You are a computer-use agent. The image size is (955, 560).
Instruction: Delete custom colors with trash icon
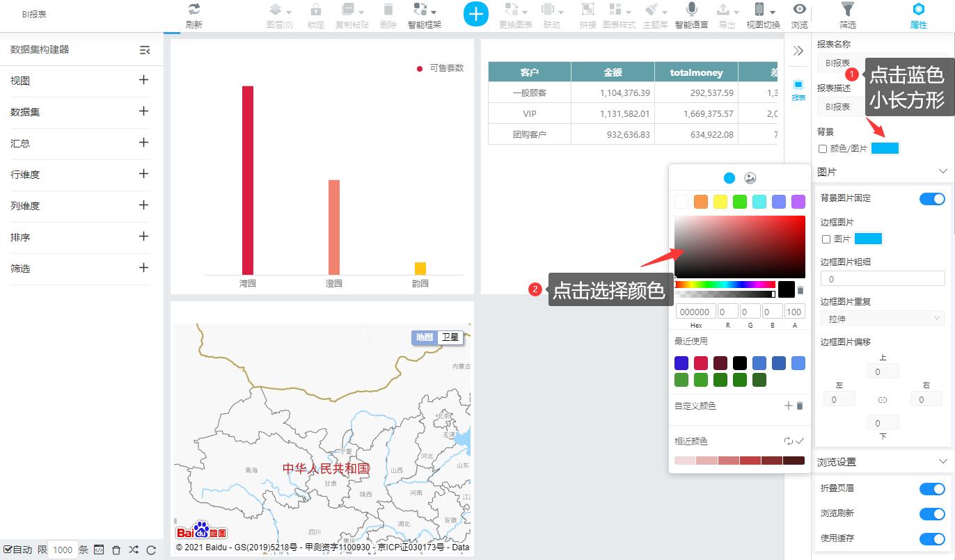[800, 406]
